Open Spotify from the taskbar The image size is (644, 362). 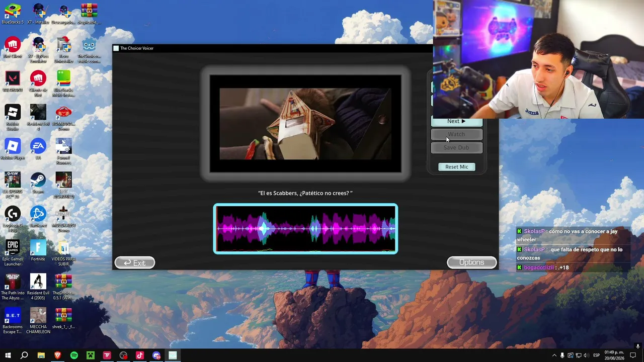pyautogui.click(x=74, y=355)
